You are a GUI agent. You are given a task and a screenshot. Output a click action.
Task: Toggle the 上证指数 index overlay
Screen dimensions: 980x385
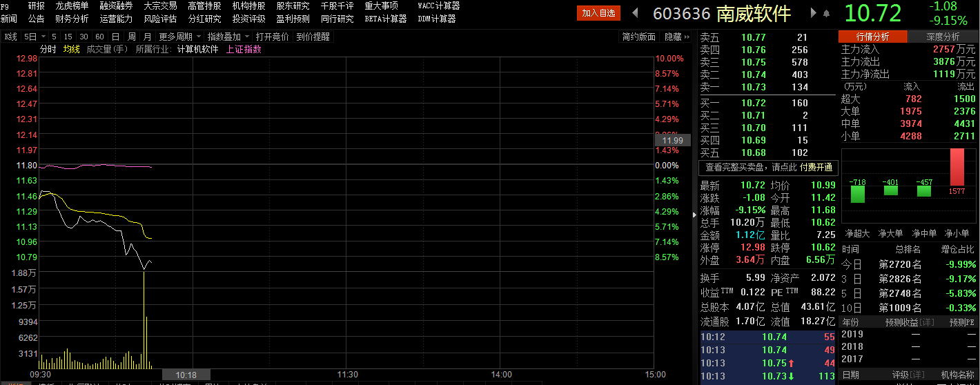244,49
